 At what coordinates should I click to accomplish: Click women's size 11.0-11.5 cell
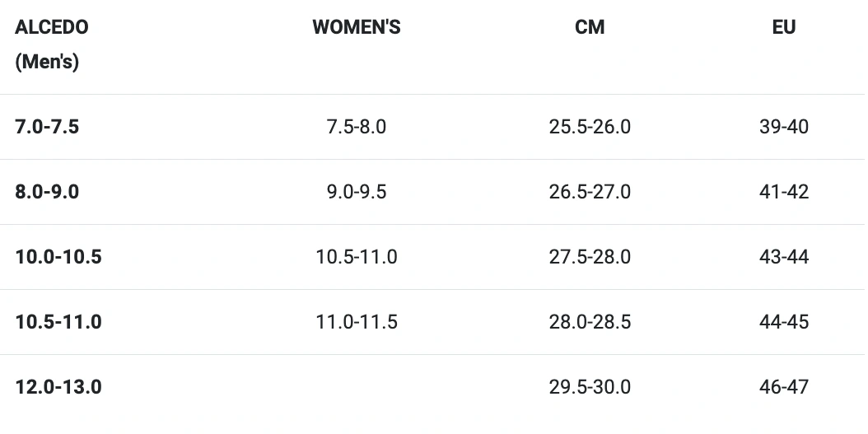(x=357, y=322)
